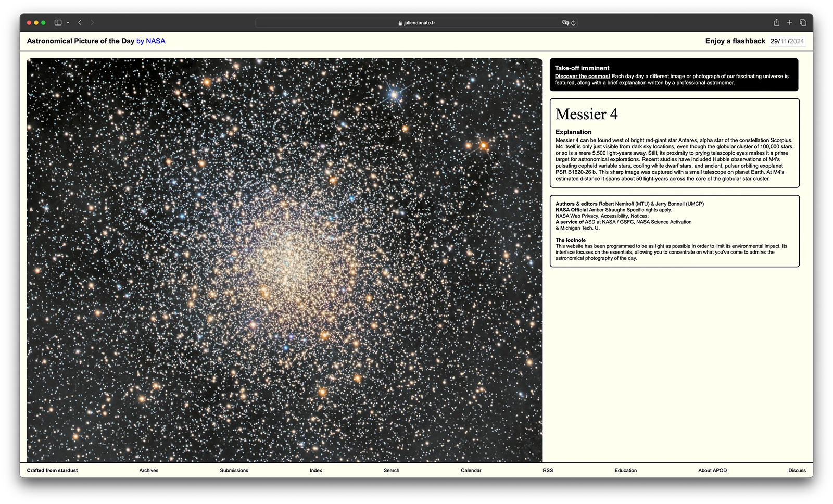The height and width of the screenshot is (504, 833).
Task: Maximize Safari window with green button
Action: point(44,22)
